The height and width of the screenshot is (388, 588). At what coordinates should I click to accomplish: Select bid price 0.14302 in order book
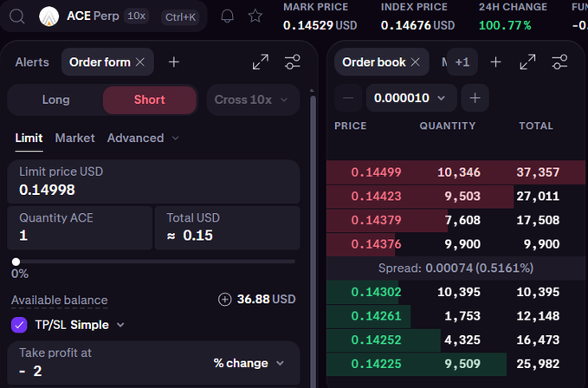376,292
